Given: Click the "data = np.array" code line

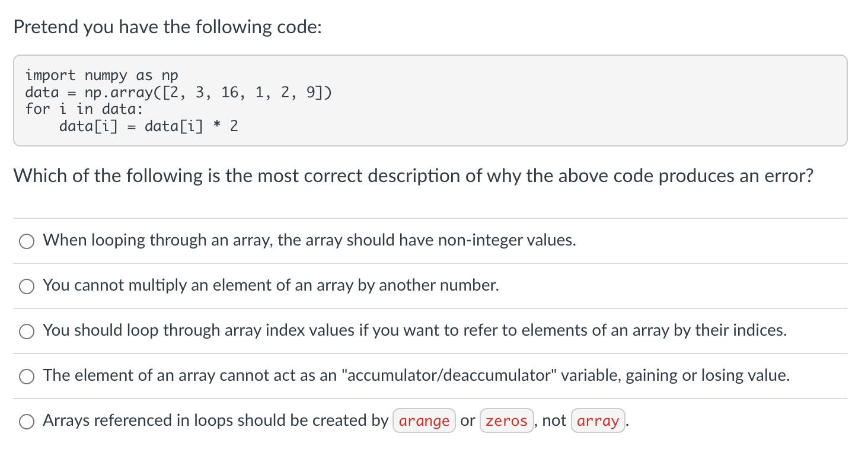Looking at the screenshot, I should [178, 93].
